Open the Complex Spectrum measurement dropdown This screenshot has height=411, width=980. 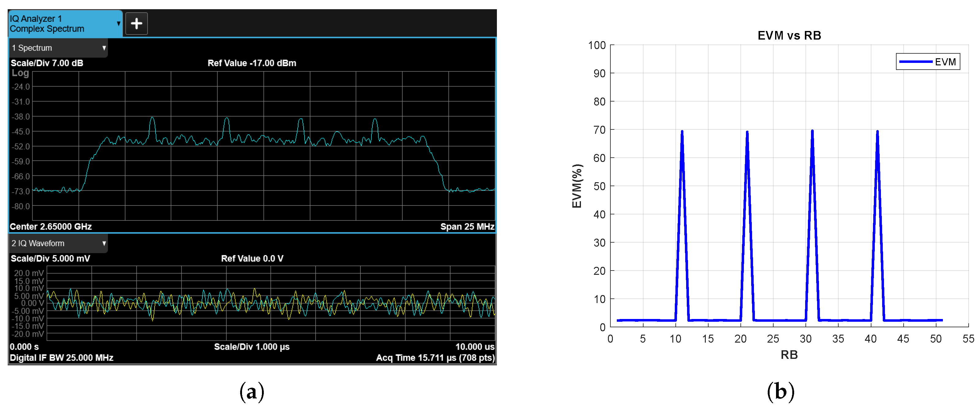[x=118, y=24]
